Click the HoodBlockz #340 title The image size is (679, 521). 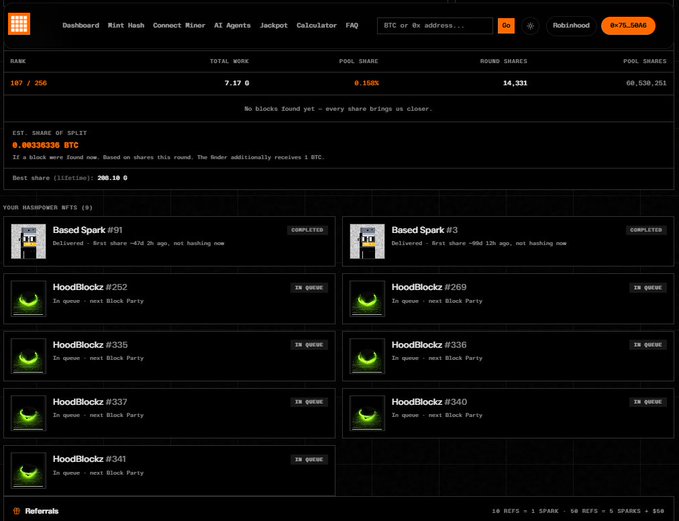click(x=429, y=402)
